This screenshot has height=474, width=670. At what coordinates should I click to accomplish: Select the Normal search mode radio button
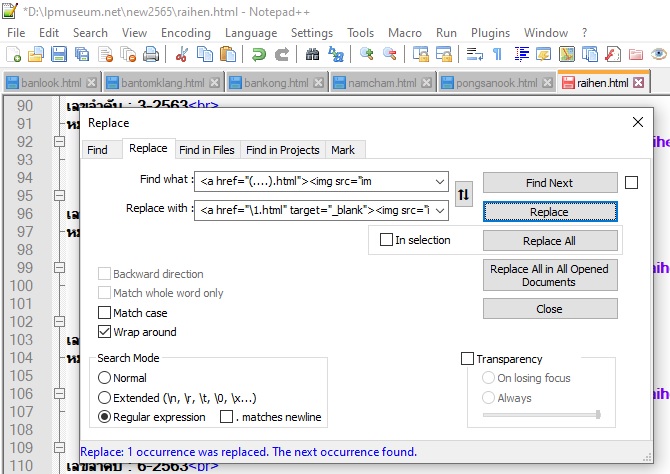click(105, 378)
